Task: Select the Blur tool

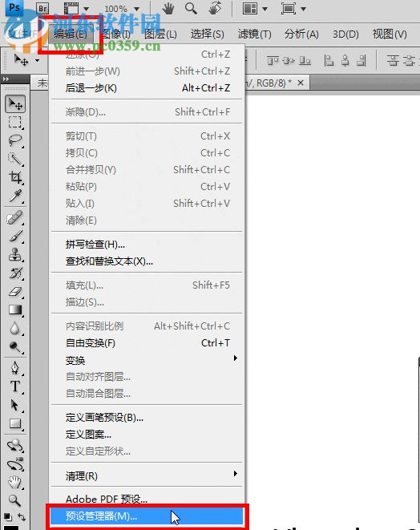Action: pos(15,328)
